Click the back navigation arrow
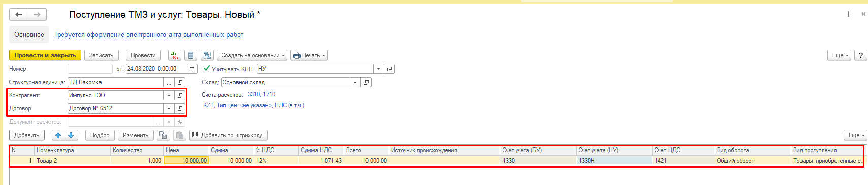Screen dimensions: 868x185 19,15
